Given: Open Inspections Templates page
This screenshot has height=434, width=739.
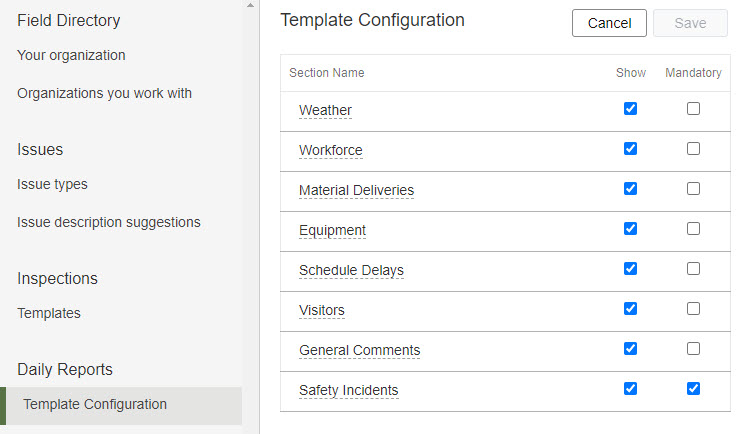Looking at the screenshot, I should [x=49, y=313].
